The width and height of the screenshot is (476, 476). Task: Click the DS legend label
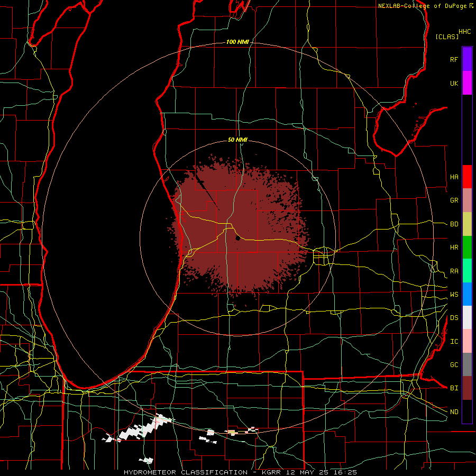point(454,318)
